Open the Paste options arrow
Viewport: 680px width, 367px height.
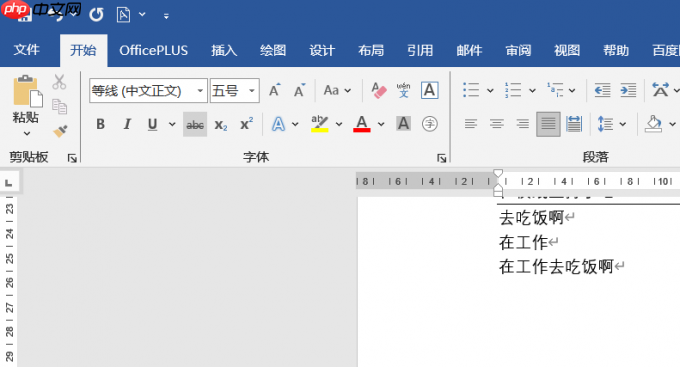coord(27,133)
